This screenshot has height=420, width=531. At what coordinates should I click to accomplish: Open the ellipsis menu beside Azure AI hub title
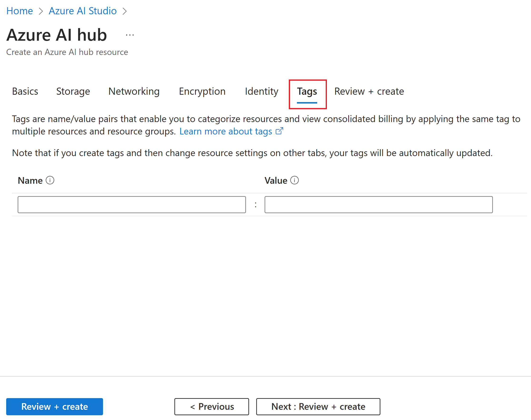[130, 35]
